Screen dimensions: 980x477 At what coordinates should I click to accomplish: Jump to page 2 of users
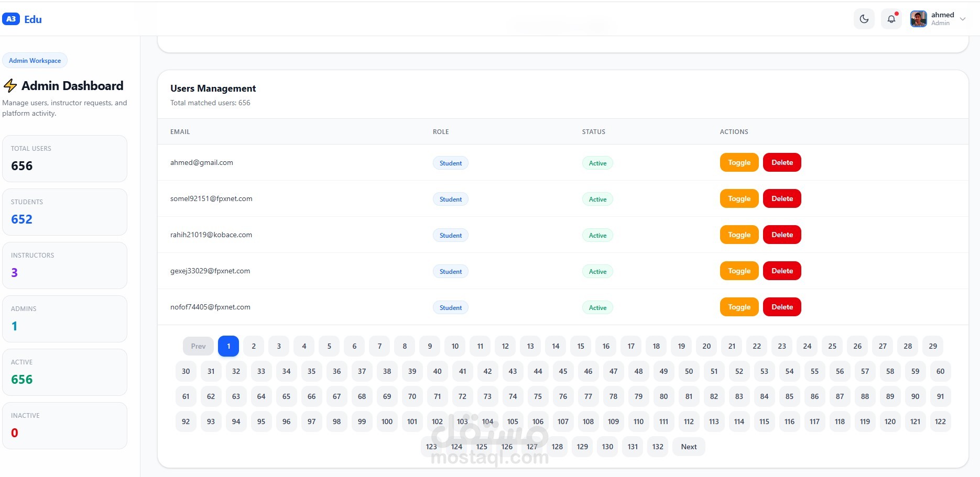254,346
